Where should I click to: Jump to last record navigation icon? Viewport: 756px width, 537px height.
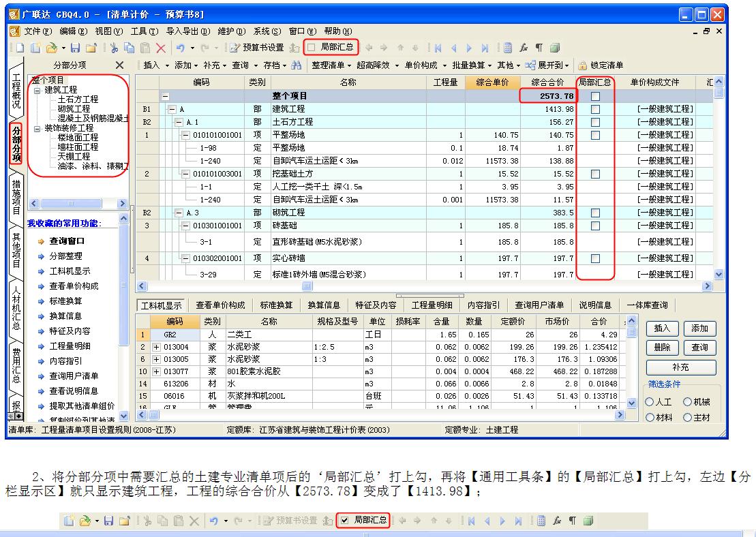[x=485, y=48]
